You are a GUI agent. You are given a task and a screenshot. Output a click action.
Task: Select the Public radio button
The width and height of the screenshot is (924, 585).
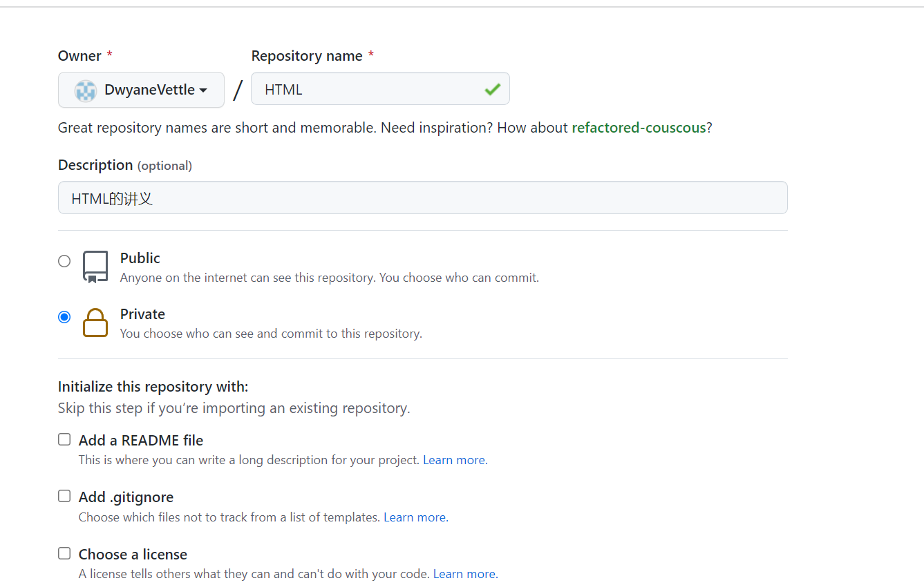(x=64, y=261)
